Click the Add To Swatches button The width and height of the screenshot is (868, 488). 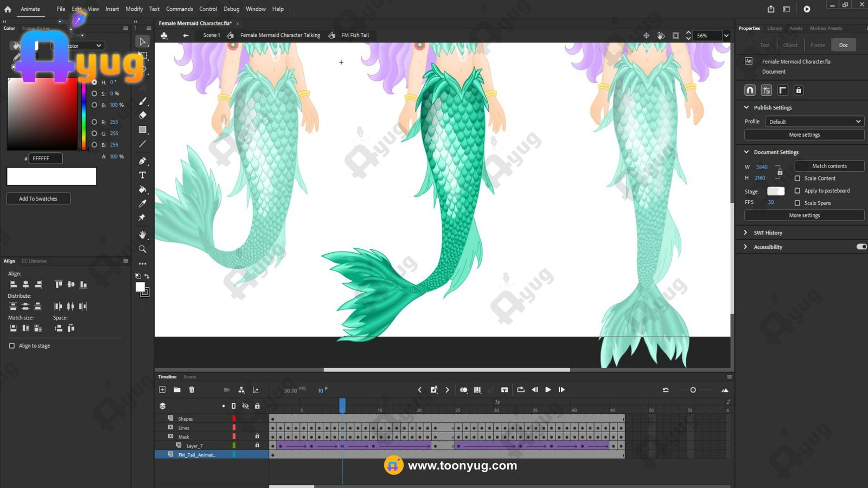click(x=38, y=198)
